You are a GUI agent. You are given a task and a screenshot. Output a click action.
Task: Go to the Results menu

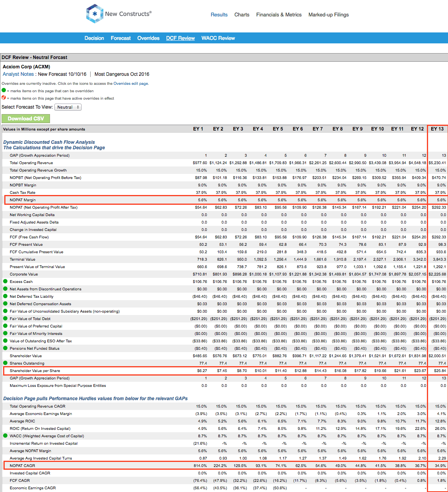pyautogui.click(x=219, y=14)
